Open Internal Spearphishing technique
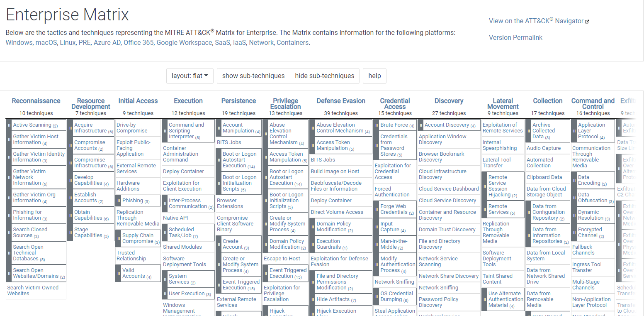Screen dimensions: 644x316 [x=500, y=145]
